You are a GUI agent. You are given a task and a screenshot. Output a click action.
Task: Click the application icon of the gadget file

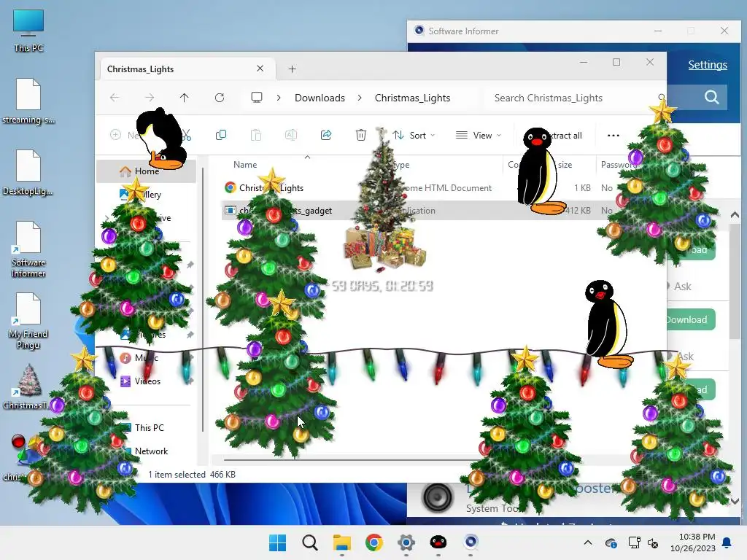[230, 210]
